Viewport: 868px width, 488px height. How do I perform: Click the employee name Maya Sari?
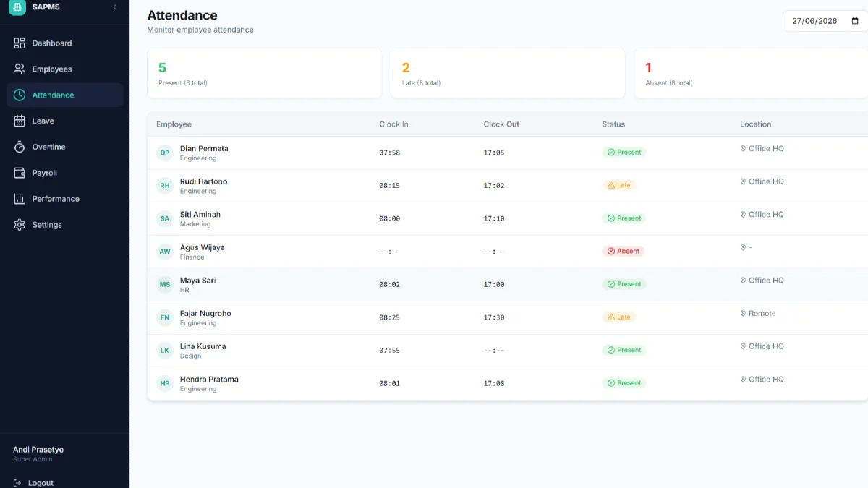[197, 281]
